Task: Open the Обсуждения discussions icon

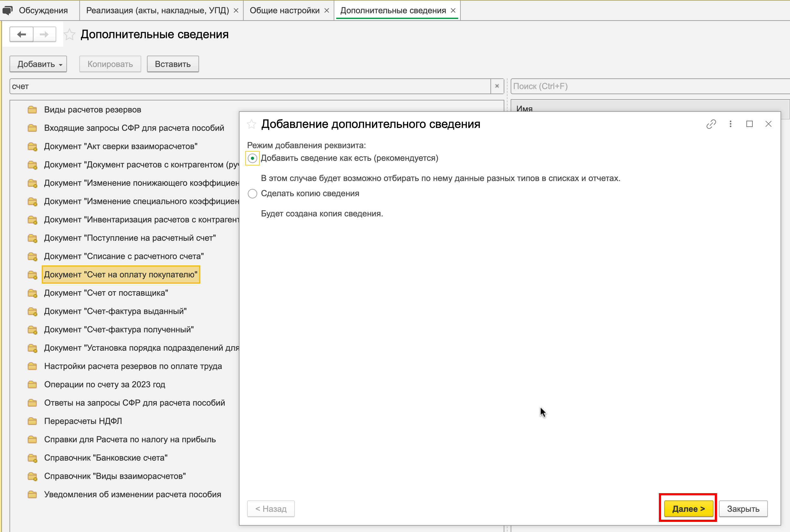Action: click(x=8, y=10)
